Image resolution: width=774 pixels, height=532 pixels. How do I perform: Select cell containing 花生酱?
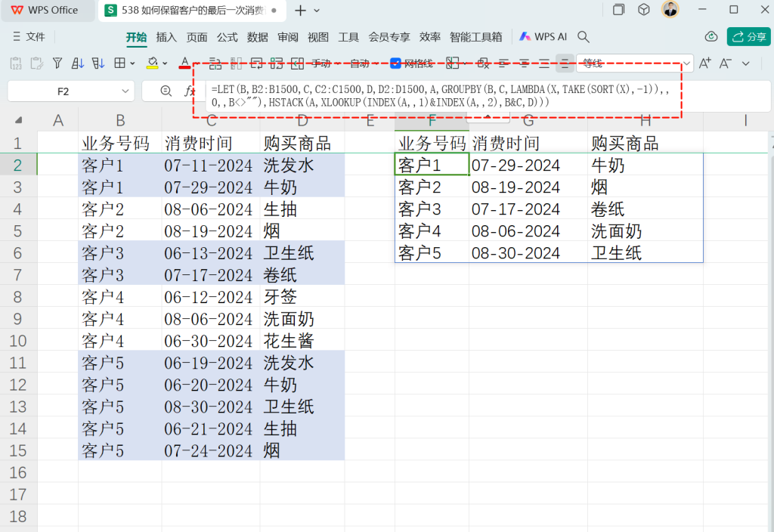302,341
